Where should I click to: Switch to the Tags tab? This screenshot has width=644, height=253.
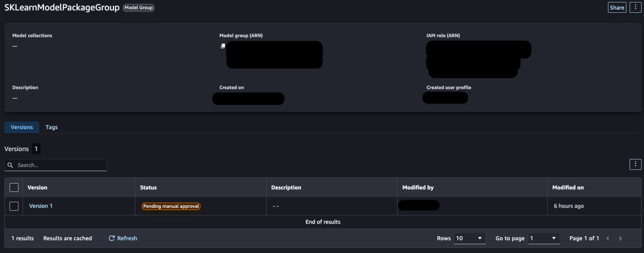point(52,127)
